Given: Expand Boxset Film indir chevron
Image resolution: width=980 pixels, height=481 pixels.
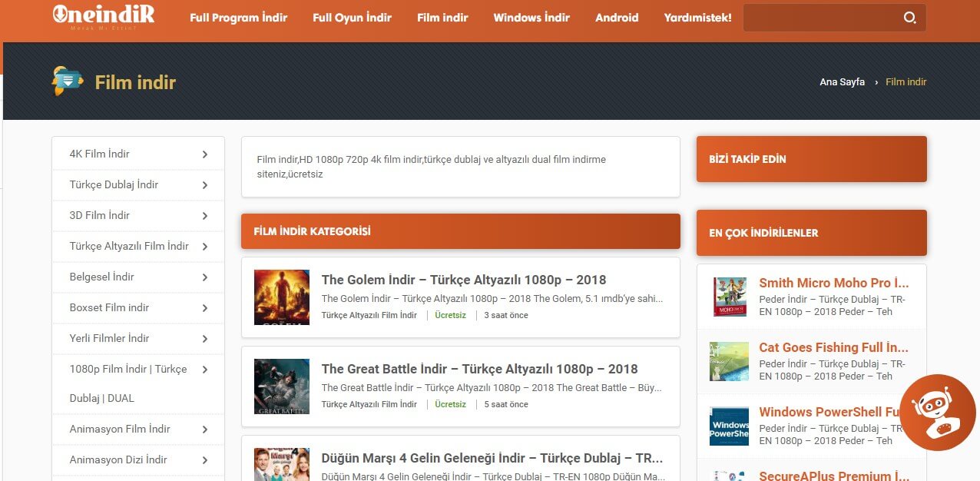Looking at the screenshot, I should 205,308.
